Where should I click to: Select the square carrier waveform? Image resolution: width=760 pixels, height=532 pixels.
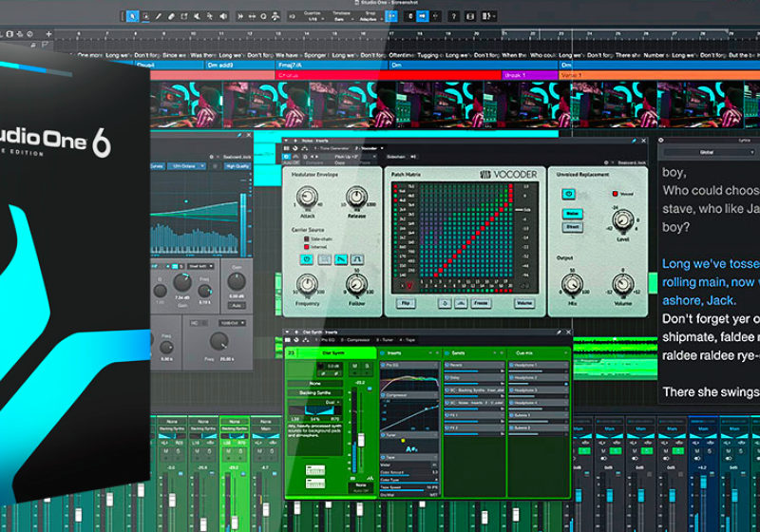point(358,259)
